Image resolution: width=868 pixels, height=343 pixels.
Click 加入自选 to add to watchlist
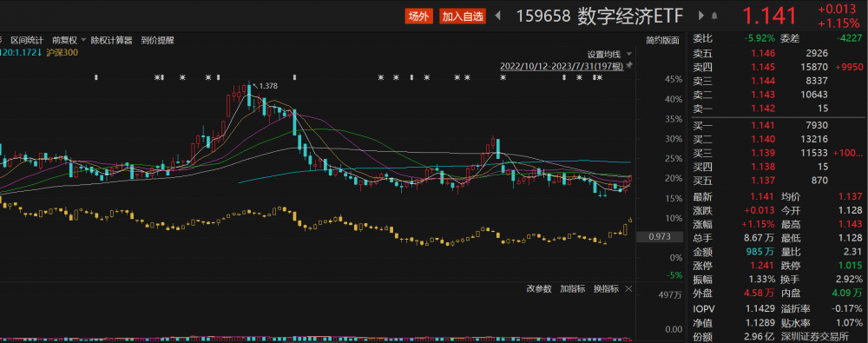(463, 16)
